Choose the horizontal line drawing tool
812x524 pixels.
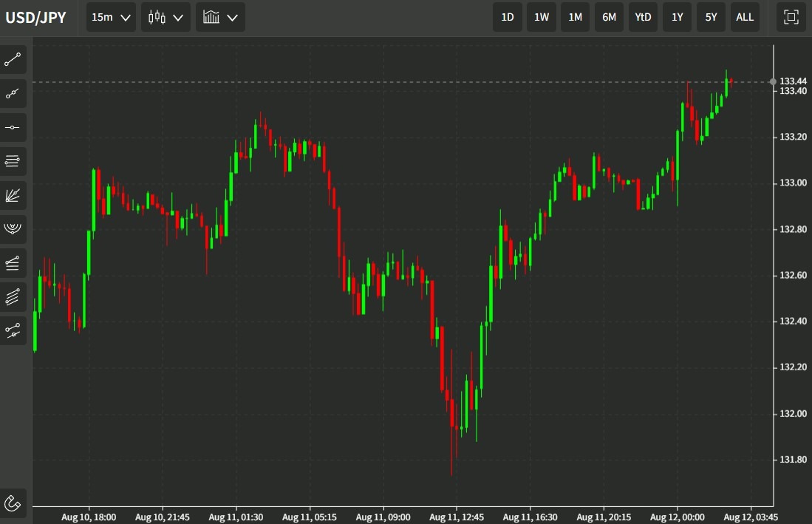click(13, 127)
